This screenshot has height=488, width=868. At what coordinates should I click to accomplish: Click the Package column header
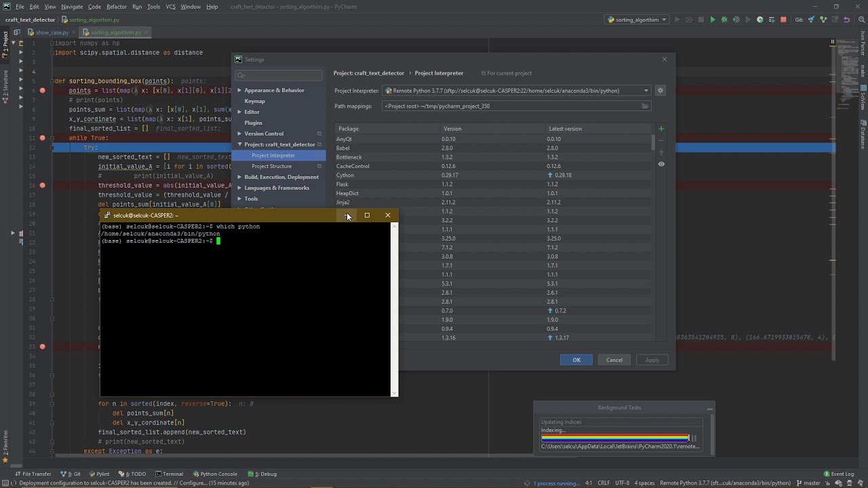[387, 129]
